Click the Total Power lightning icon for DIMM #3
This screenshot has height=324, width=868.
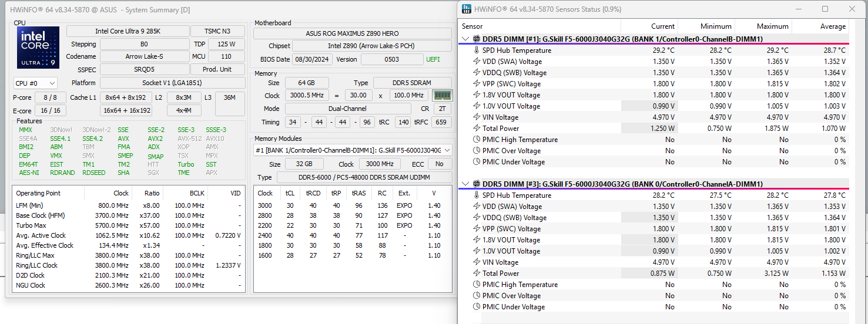(x=477, y=274)
